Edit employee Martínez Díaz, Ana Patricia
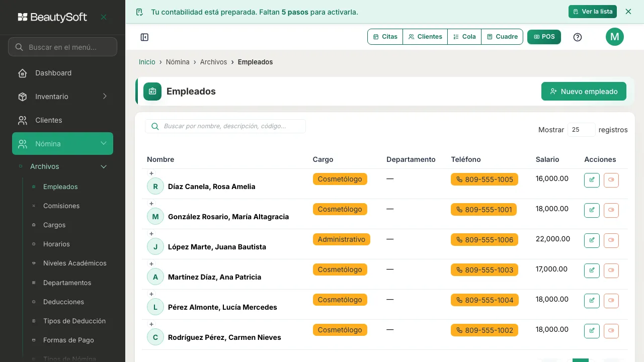The image size is (644, 362). 592,270
